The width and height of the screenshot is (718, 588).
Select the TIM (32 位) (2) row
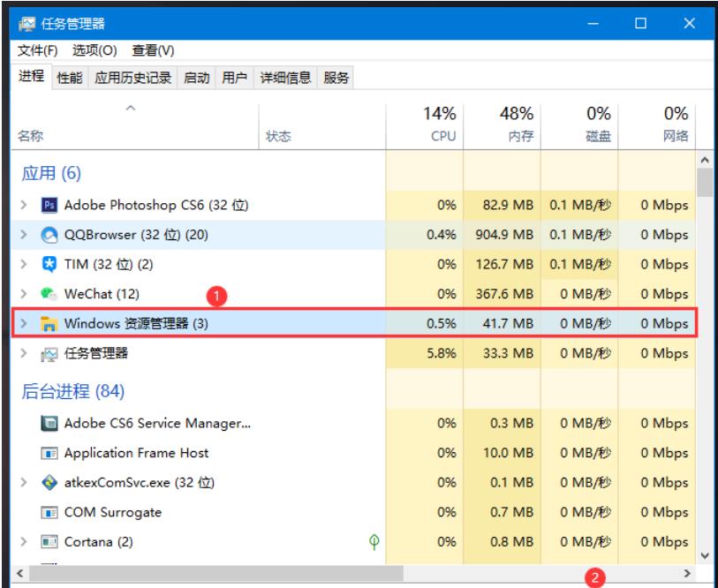353,264
